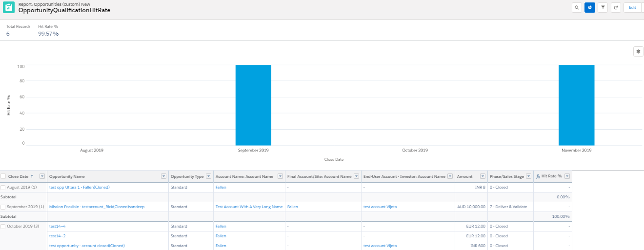This screenshot has width=644, height=250.
Task: Toggle the chart display button
Action: pyautogui.click(x=590, y=7)
